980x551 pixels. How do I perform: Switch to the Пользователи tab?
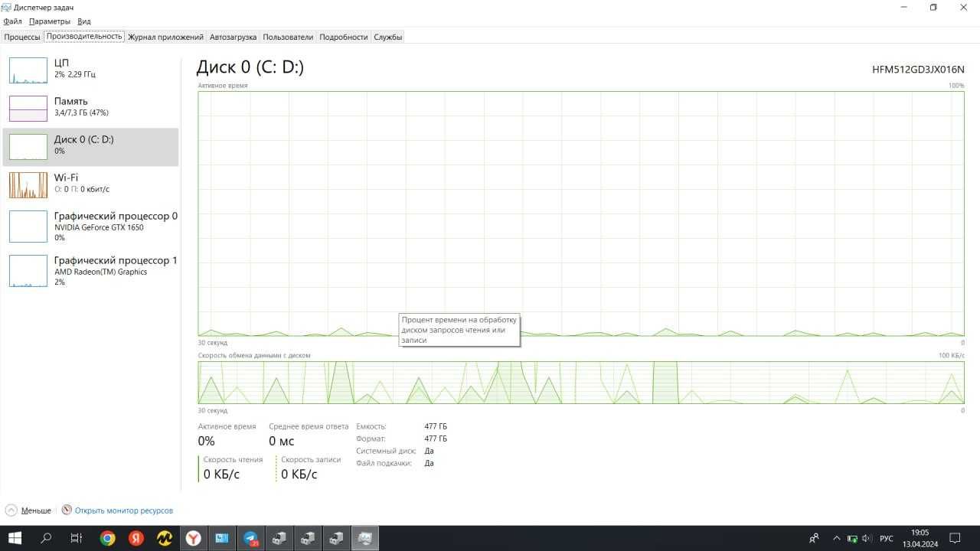click(x=288, y=37)
